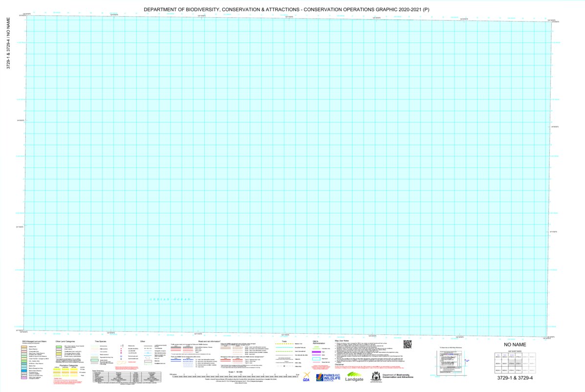Image resolution: width=585 pixels, height=392 pixels.
Task: Click the Parks and Wildlife Service logo
Action: [327, 377]
